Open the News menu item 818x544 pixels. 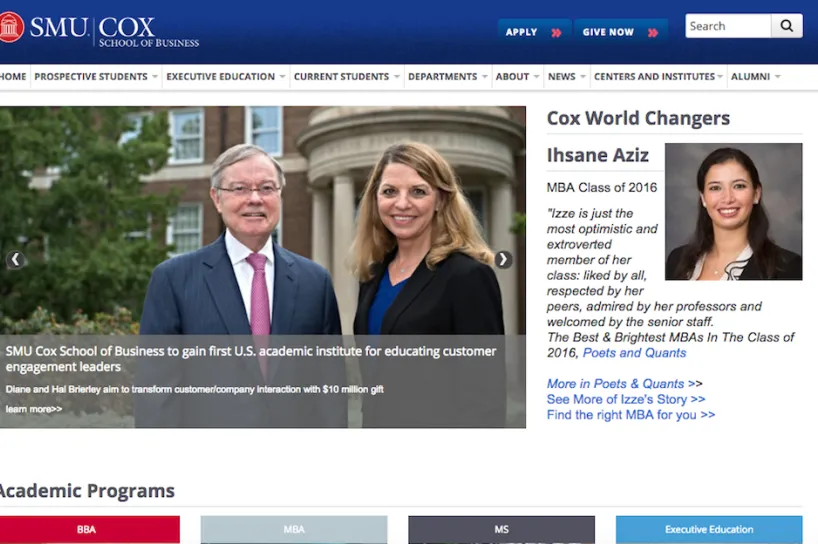567,77
